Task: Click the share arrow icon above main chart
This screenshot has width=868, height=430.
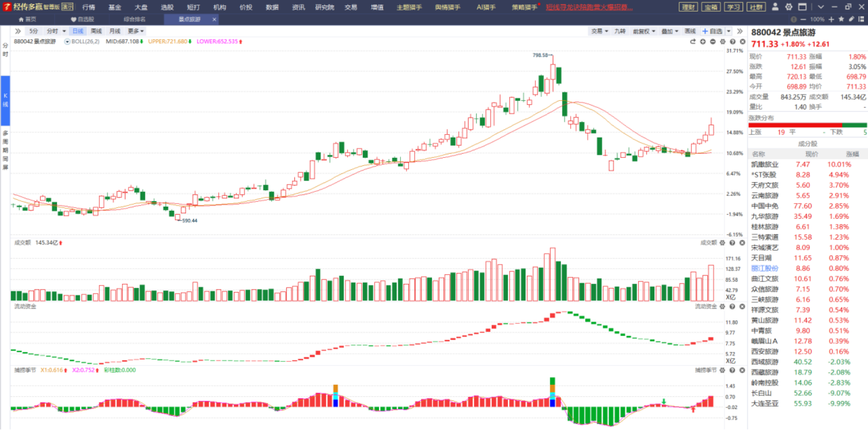Action: click(x=693, y=42)
